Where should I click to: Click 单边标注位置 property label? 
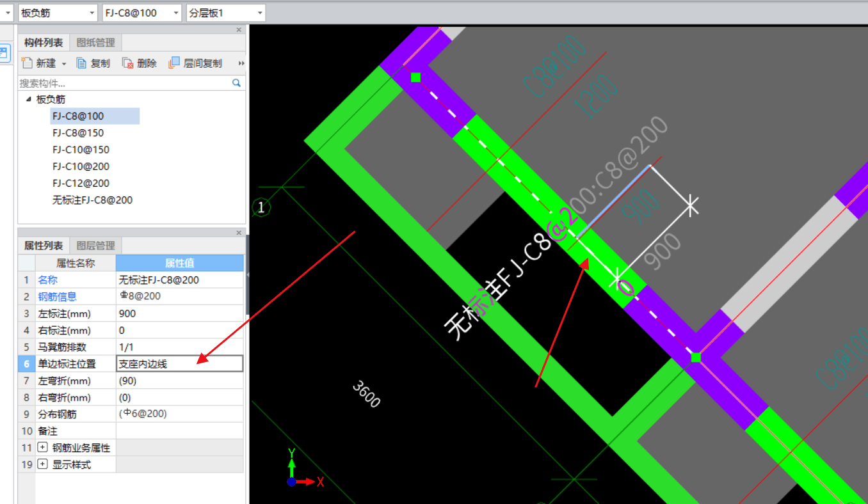point(67,364)
